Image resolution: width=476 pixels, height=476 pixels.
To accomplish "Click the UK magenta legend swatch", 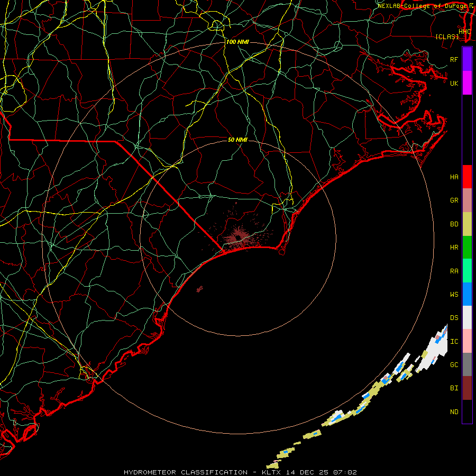I will click(467, 83).
